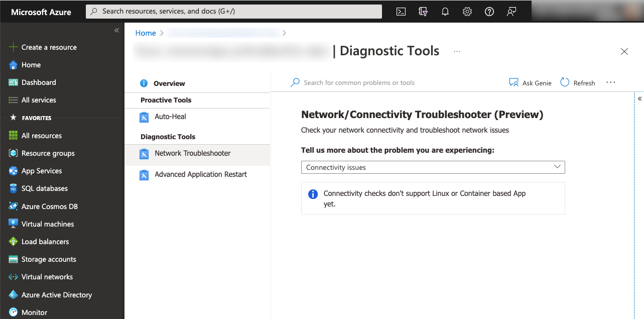The width and height of the screenshot is (644, 319).
Task: Open the Help question mark icon
Action: 489,12
